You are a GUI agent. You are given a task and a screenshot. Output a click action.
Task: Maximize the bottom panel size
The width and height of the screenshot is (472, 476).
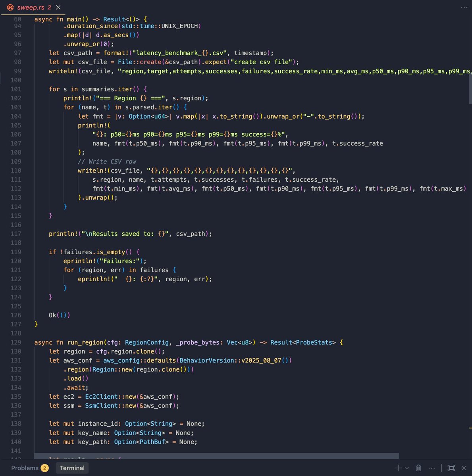coord(451,468)
